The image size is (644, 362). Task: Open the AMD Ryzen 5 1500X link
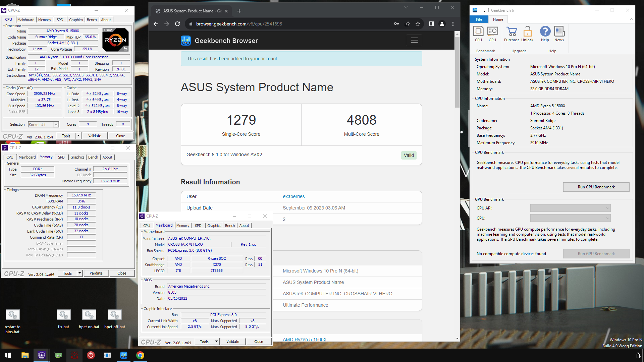pos(305,339)
